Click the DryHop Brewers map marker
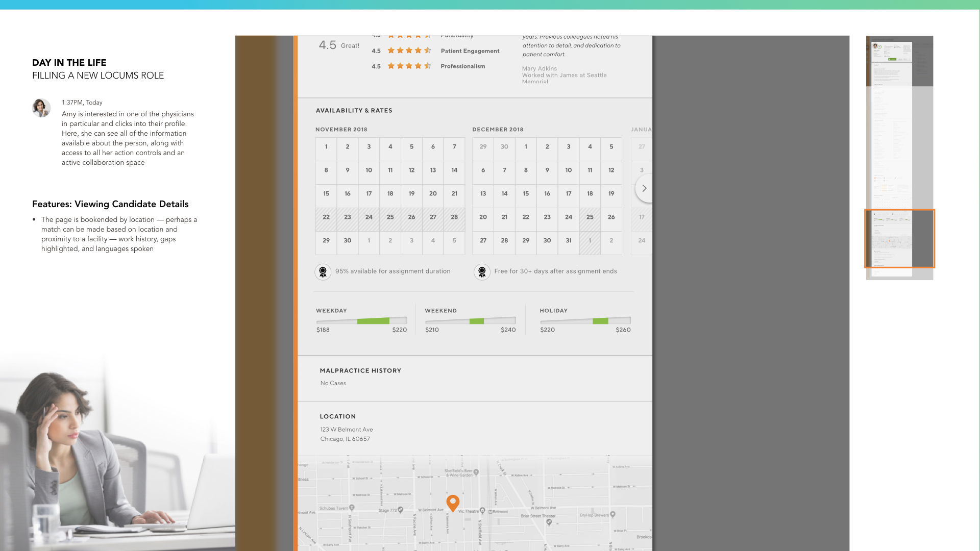Screen dimensions: 980x551 pos(612,515)
